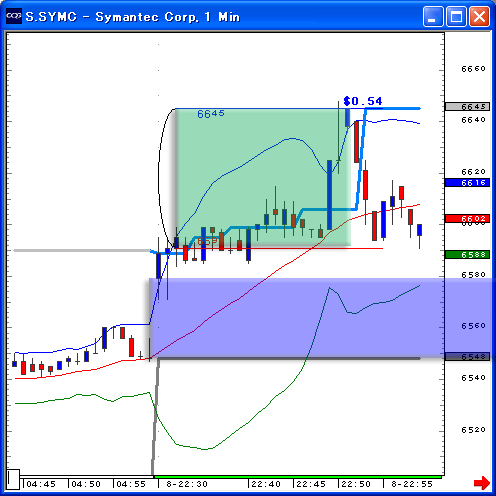Viewport: 496px width, 496px height.
Task: Click the red 6602 price marker
Action: coord(467,219)
